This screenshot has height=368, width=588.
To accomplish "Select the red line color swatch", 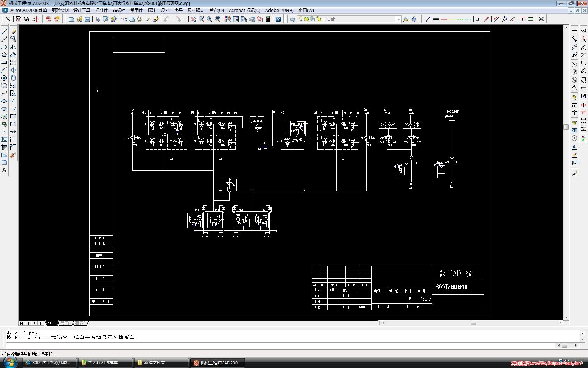I will pyautogui.click(x=444, y=19).
